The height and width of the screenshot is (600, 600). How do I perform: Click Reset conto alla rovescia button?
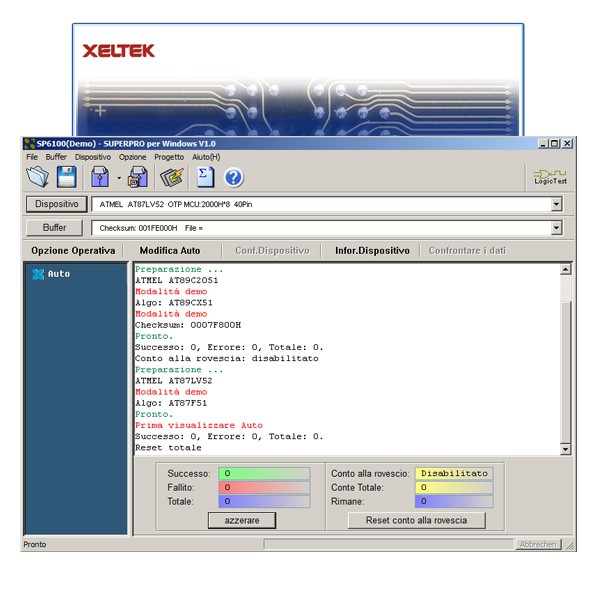click(x=416, y=520)
